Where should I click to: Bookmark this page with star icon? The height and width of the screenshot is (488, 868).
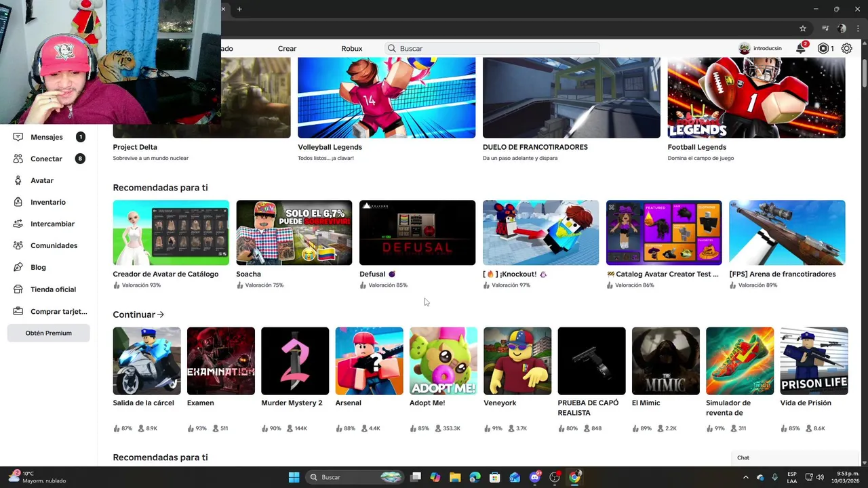(x=803, y=28)
